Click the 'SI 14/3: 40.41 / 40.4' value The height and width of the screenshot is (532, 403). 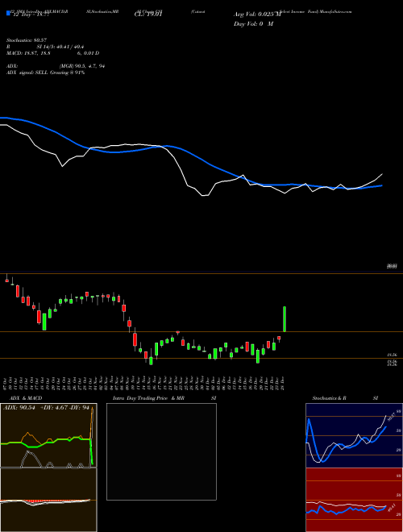pos(60,47)
